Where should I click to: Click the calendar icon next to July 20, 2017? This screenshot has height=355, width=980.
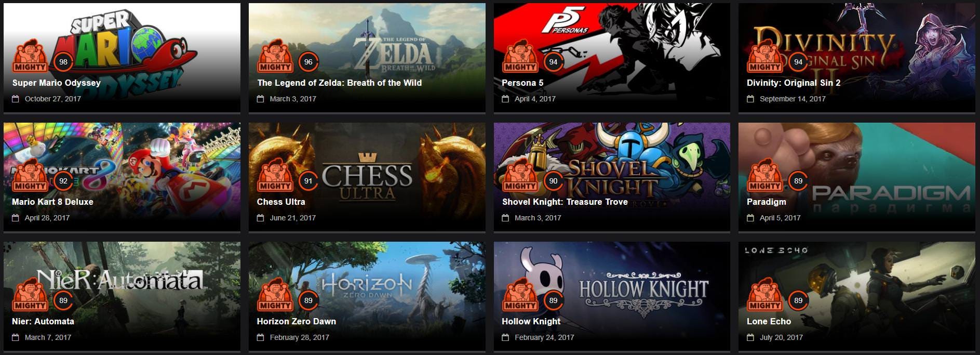click(750, 337)
